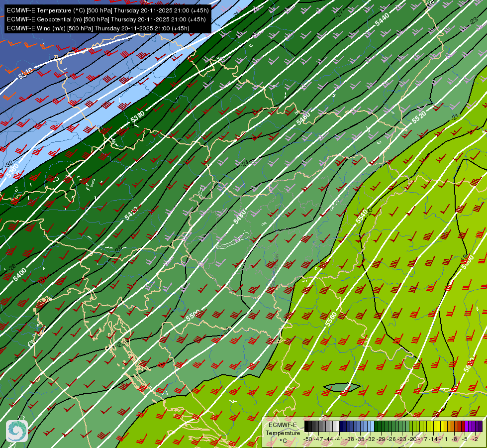487x448 pixels.
Task: Click the legend title ECMWF-E Temperature °C
Action: click(283, 433)
